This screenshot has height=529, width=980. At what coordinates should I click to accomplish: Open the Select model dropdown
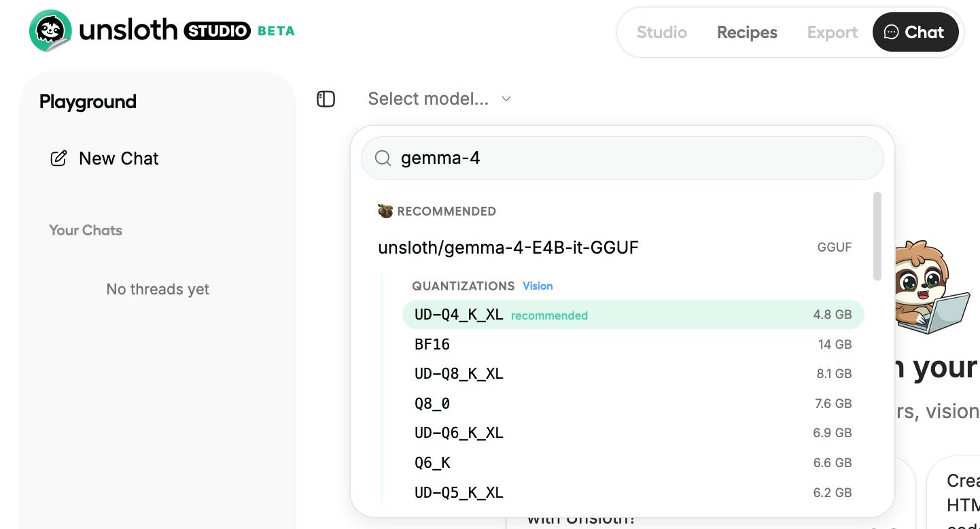pos(428,99)
